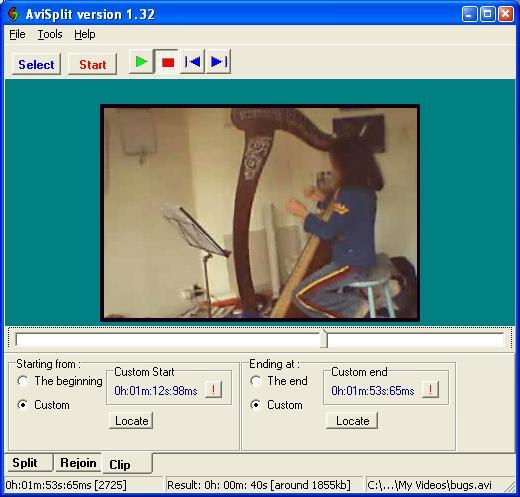Jump to the previous frame marker button
The height and width of the screenshot is (497, 520).
[x=193, y=62]
